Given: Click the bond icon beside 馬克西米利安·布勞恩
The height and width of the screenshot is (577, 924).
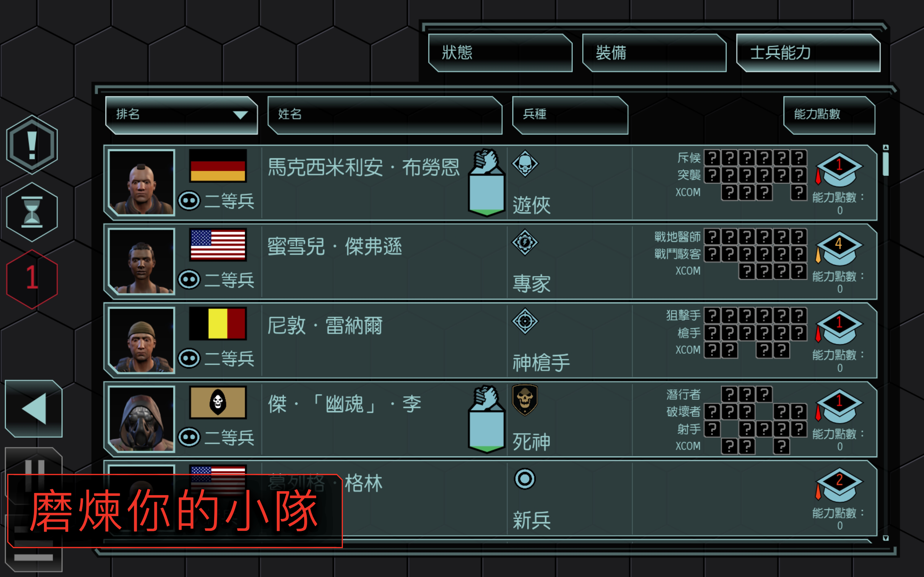Looking at the screenshot, I should 487,182.
